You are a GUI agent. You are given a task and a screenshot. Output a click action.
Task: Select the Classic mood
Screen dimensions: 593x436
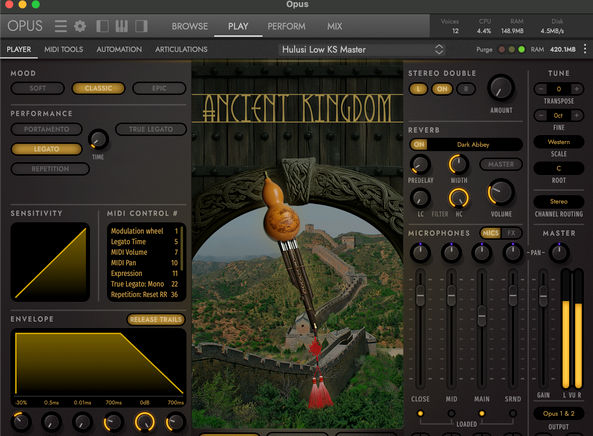[98, 88]
